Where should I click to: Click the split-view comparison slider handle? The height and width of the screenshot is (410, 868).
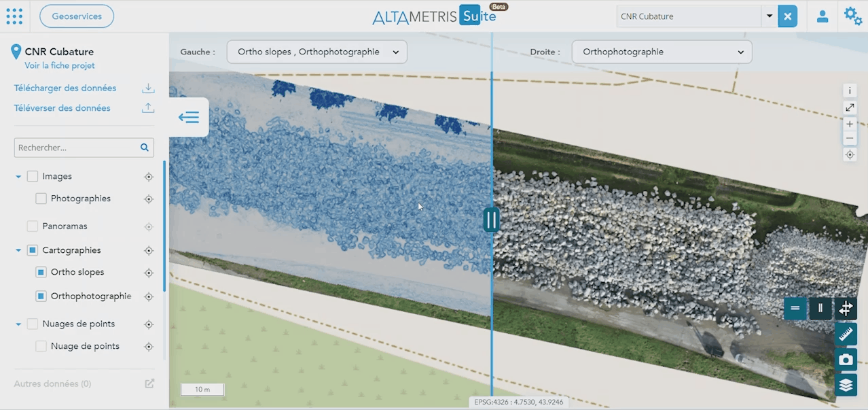[491, 220]
